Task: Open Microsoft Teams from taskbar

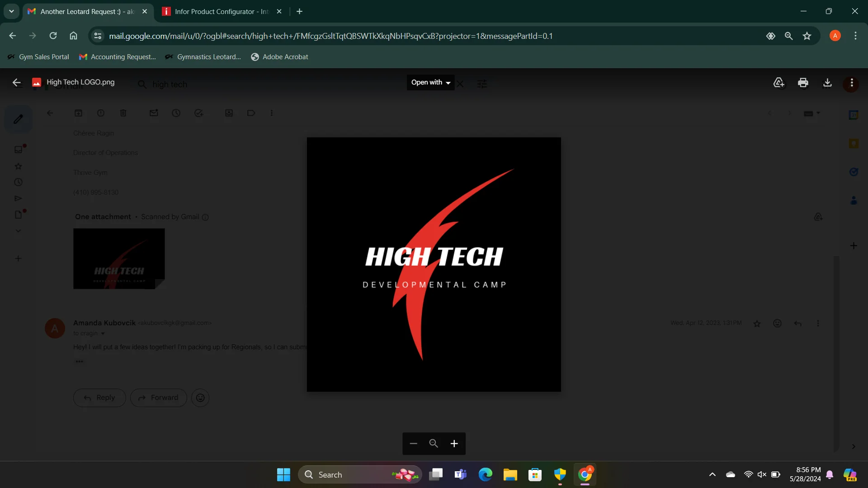Action: 460,474
